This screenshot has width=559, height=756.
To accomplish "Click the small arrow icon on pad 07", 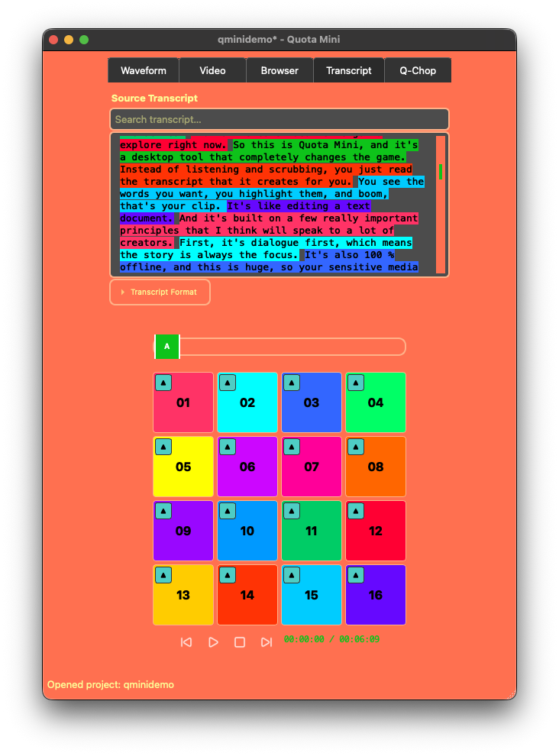I will pyautogui.click(x=292, y=447).
